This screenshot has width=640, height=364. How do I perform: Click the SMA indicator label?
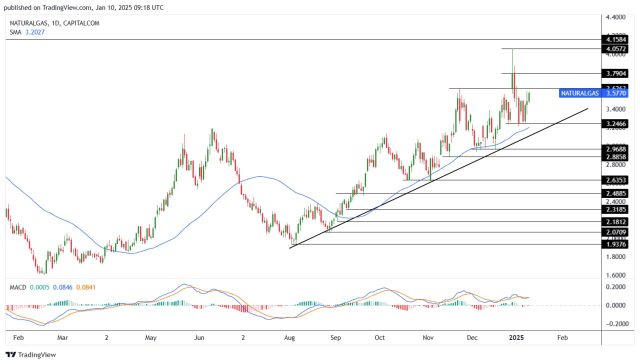pos(15,32)
